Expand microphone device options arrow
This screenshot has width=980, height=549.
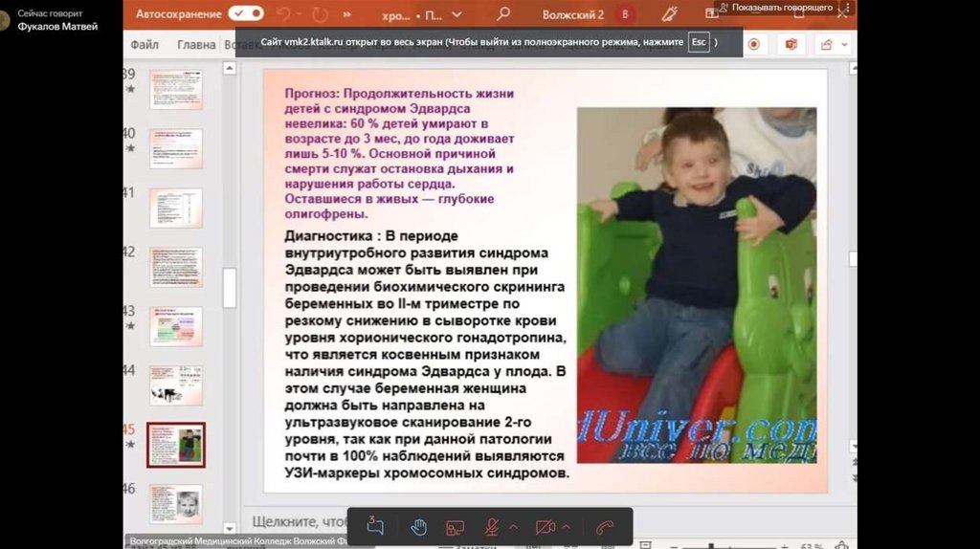(x=514, y=527)
